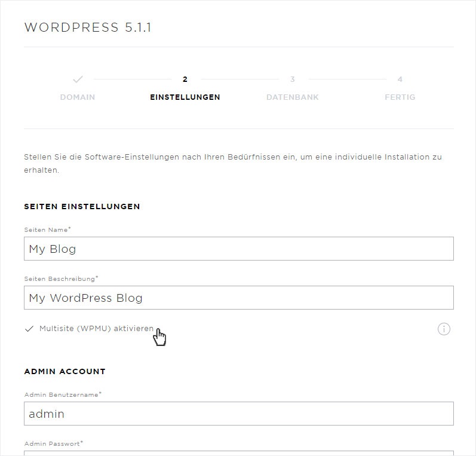Screen dimensions: 476x456
Task: Focus the Admin Benutzername field 'admin'
Action: (239, 414)
